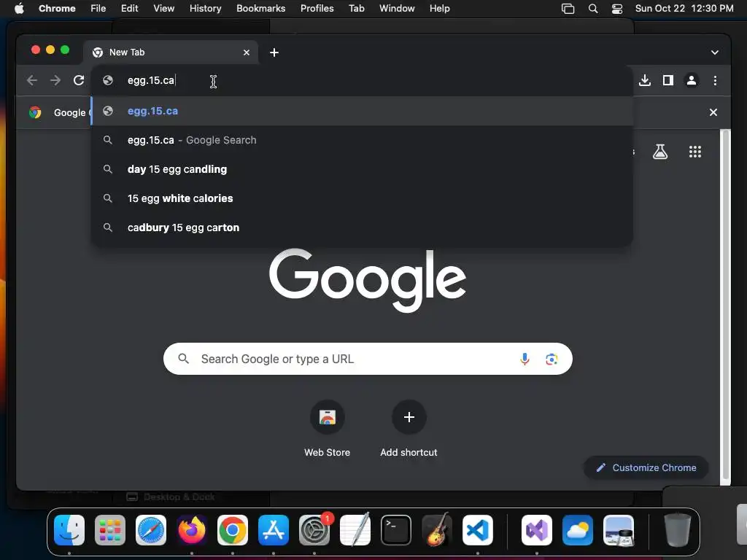Open the History menu

point(205,9)
